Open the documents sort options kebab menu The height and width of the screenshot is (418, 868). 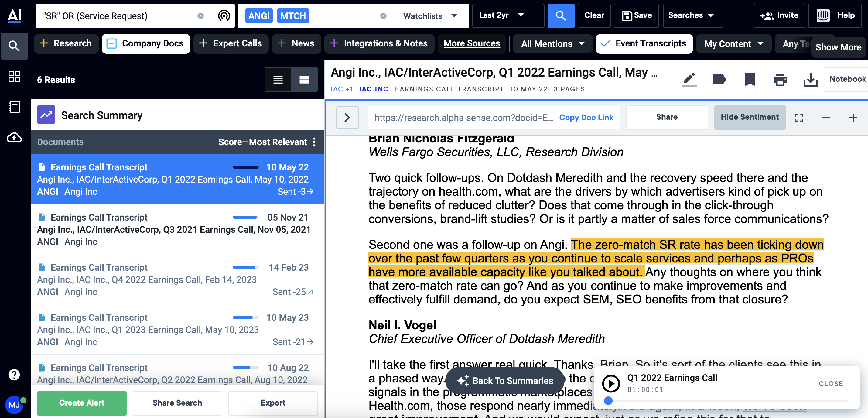click(x=314, y=142)
